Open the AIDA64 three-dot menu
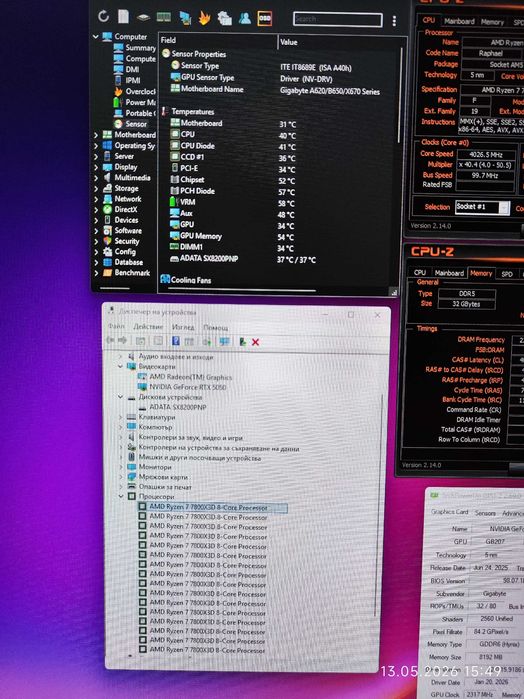 [394, 21]
